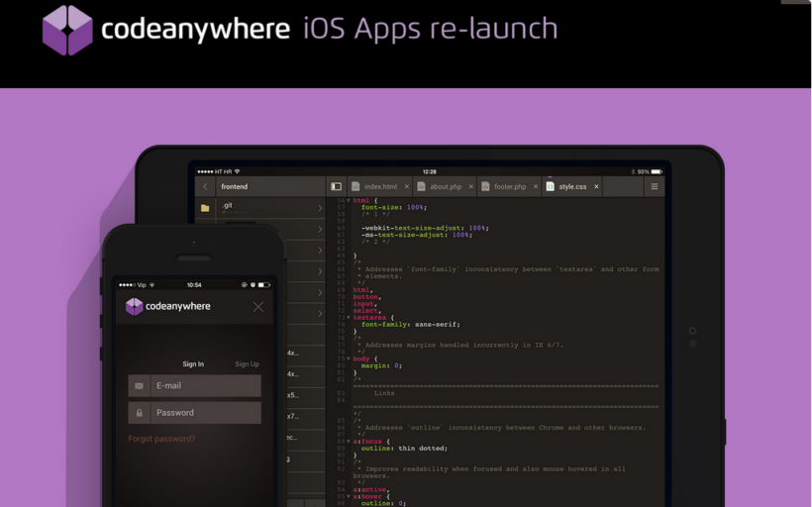Close the about.php tab
812x507 pixels.
470,186
